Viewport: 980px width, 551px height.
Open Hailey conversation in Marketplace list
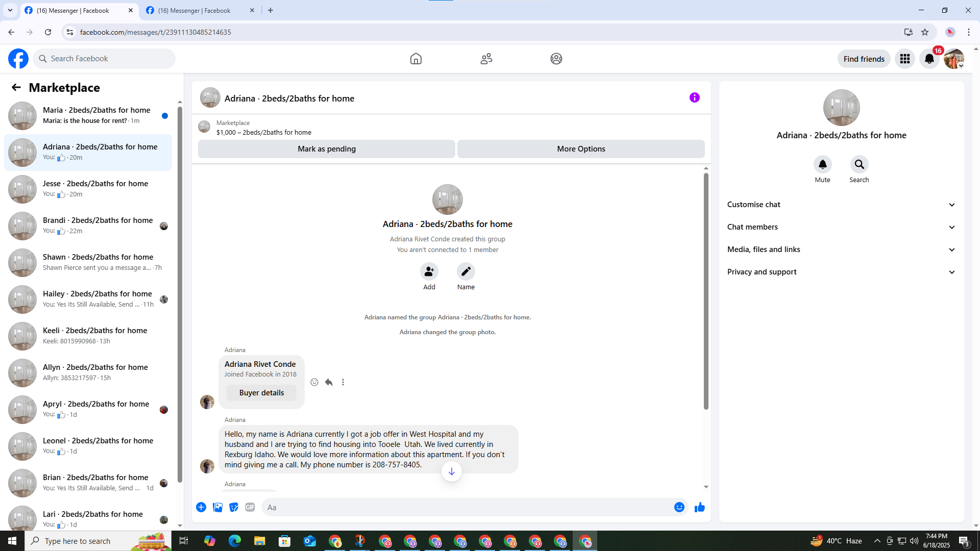[88, 299]
